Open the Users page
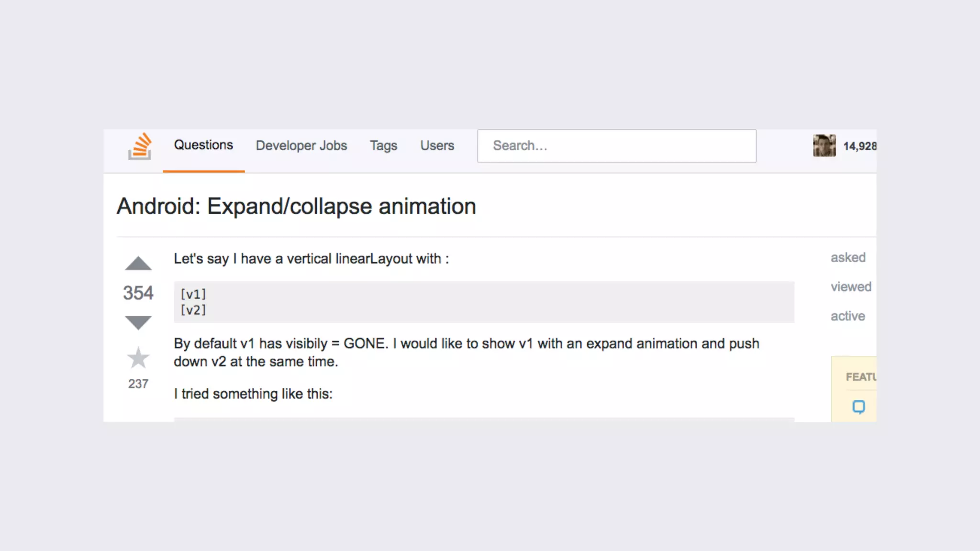The height and width of the screenshot is (551, 980). coord(437,145)
